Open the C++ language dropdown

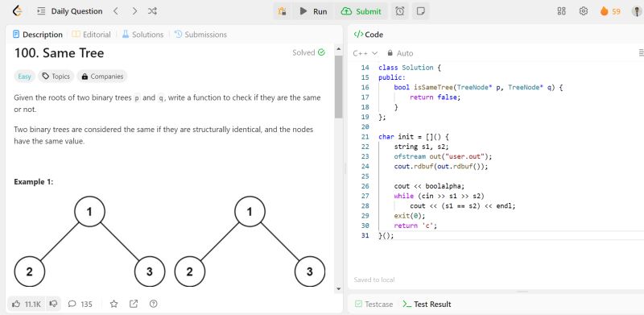(365, 53)
